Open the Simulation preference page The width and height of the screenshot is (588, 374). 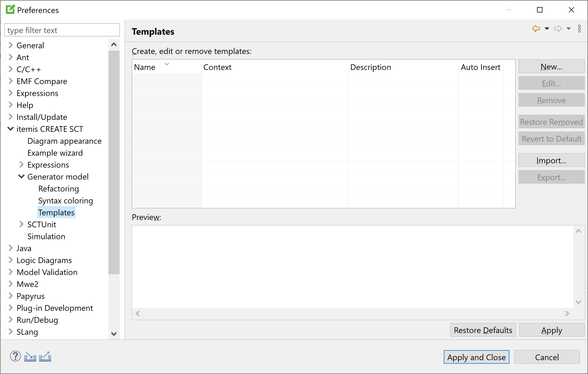[x=46, y=236]
